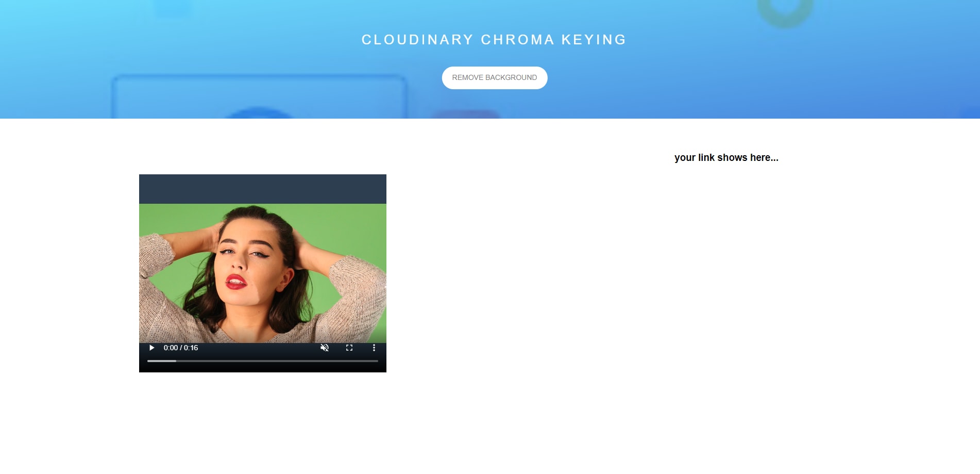Click the 'your link shows here...' placeholder text

click(726, 157)
